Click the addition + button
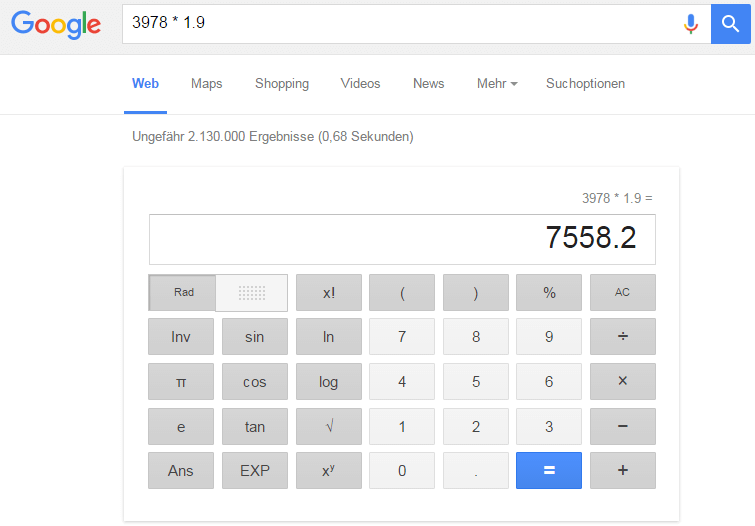Screen dimensions: 755x526 click(x=623, y=471)
